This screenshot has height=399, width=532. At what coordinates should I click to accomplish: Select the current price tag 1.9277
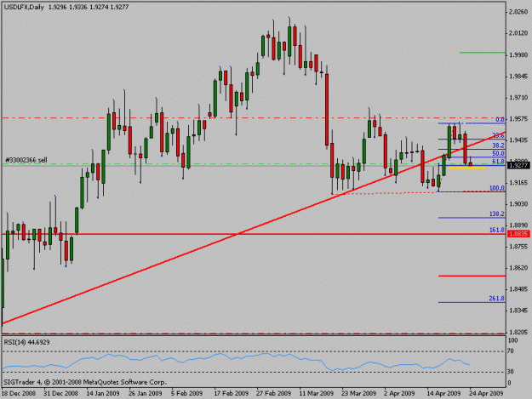point(518,165)
